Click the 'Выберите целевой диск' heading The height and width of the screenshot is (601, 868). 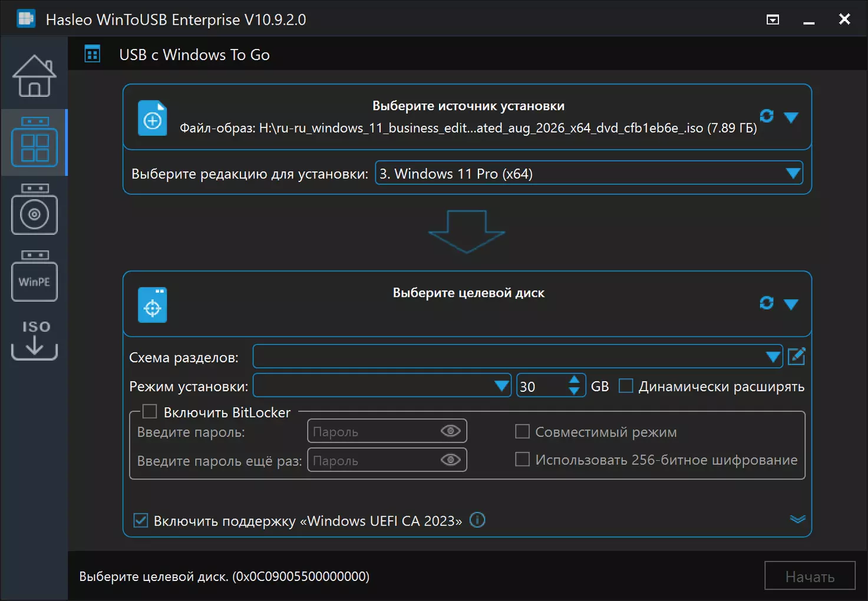468,293
